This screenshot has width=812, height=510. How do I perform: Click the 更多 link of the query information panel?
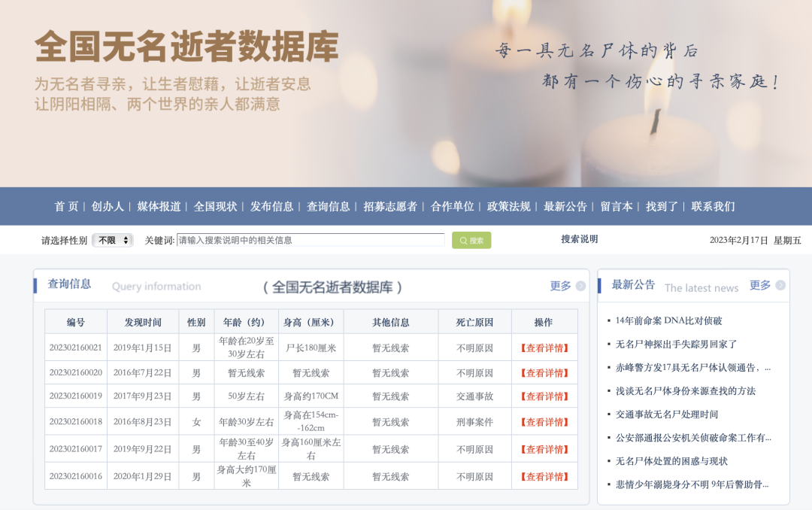click(x=560, y=286)
